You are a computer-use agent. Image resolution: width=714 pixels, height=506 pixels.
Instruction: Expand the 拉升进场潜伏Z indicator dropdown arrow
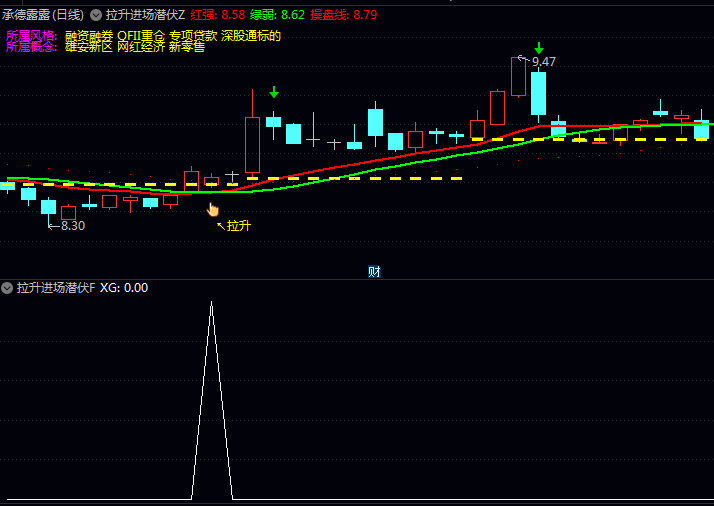(96, 15)
